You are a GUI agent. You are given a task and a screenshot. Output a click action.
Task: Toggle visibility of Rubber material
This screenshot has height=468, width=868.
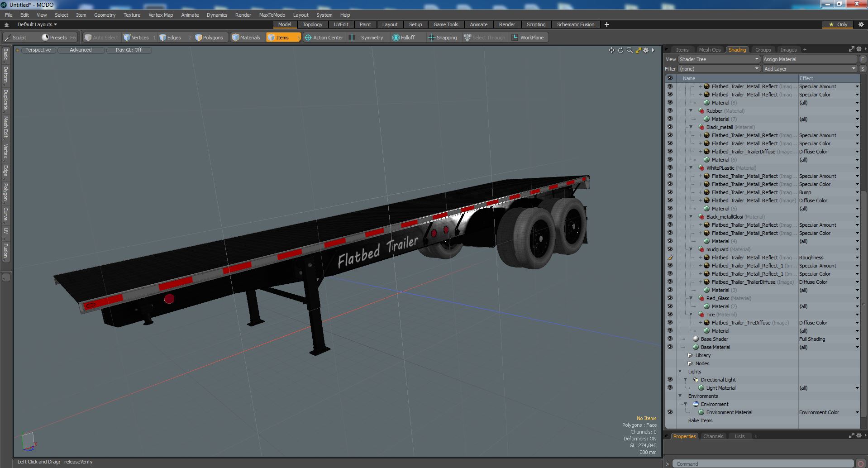pyautogui.click(x=670, y=111)
